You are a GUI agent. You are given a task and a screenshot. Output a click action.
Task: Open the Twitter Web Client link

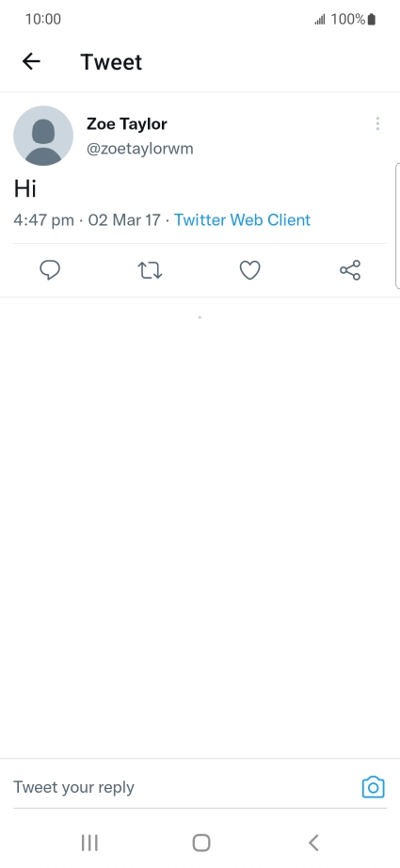click(x=242, y=219)
